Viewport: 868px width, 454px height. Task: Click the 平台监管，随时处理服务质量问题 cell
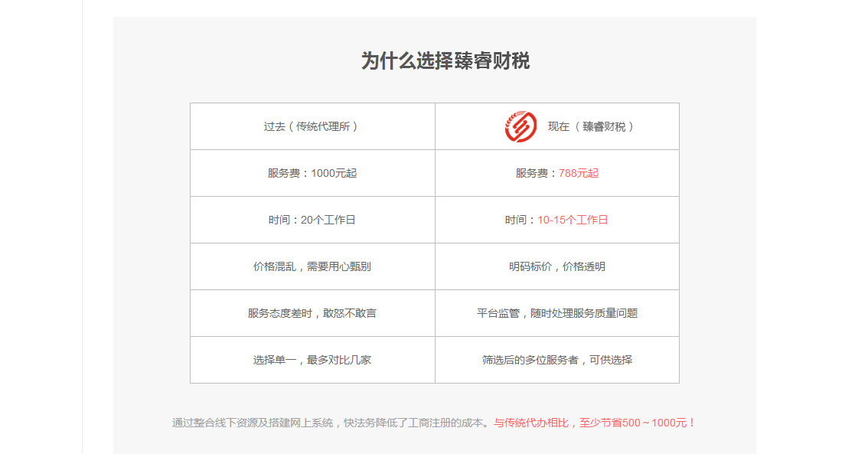tap(557, 313)
